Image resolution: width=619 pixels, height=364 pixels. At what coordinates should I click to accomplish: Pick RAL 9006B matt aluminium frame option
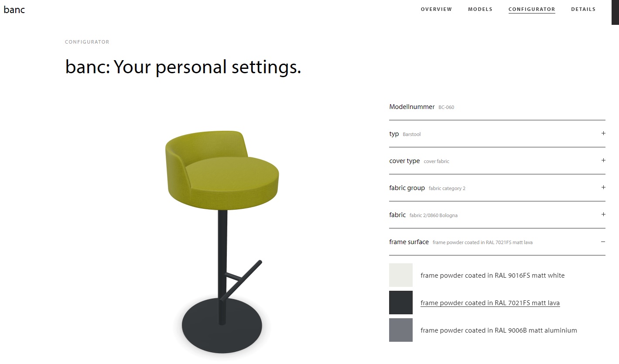click(499, 330)
